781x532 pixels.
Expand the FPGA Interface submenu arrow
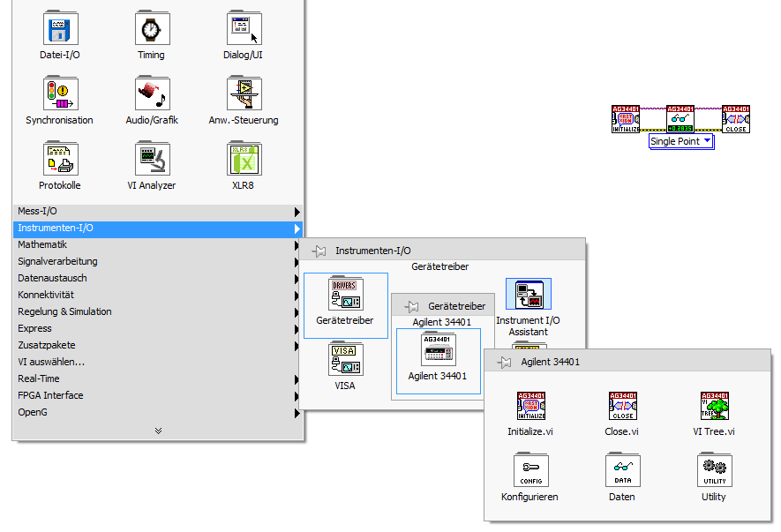click(x=297, y=396)
